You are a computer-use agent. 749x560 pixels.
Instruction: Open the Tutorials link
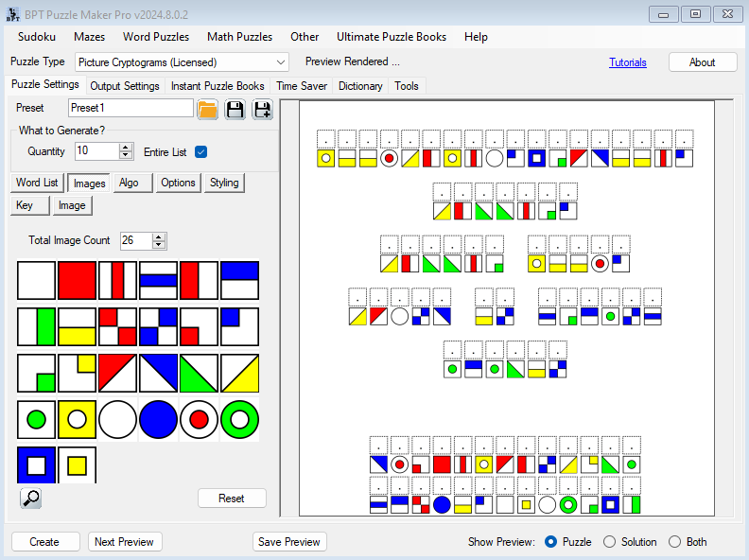[628, 62]
